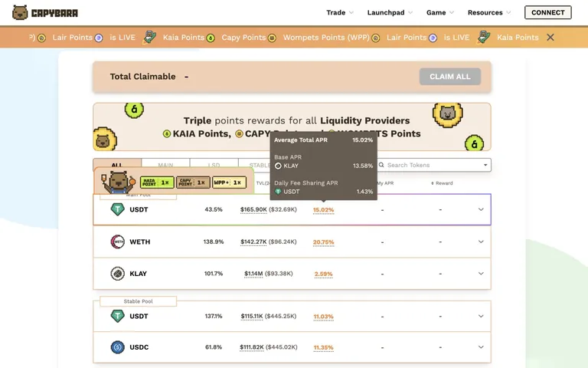Image resolution: width=588 pixels, height=368 pixels.
Task: Click the WETH token icon
Action: [117, 242]
